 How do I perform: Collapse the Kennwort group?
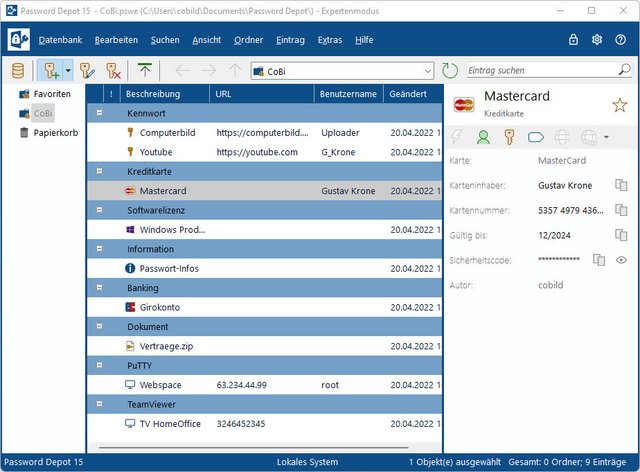click(99, 113)
